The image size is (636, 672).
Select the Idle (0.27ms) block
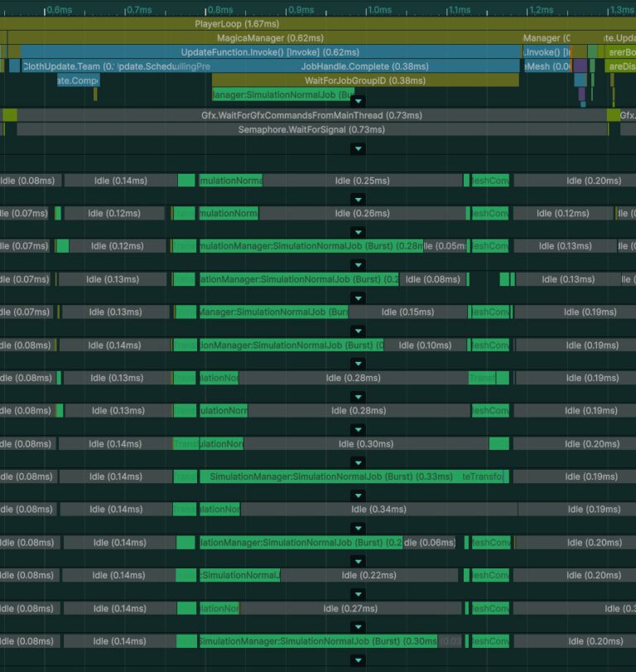(350, 608)
